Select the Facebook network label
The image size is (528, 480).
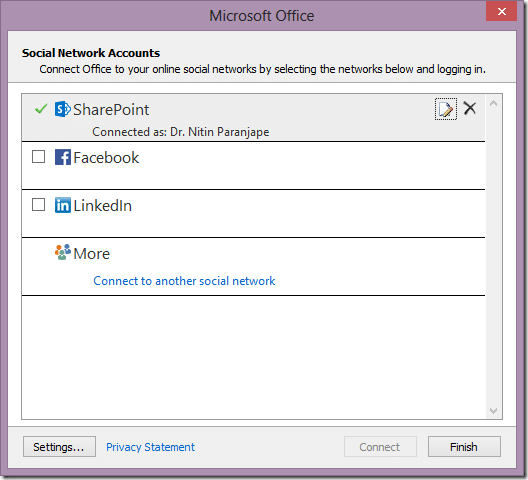[106, 158]
